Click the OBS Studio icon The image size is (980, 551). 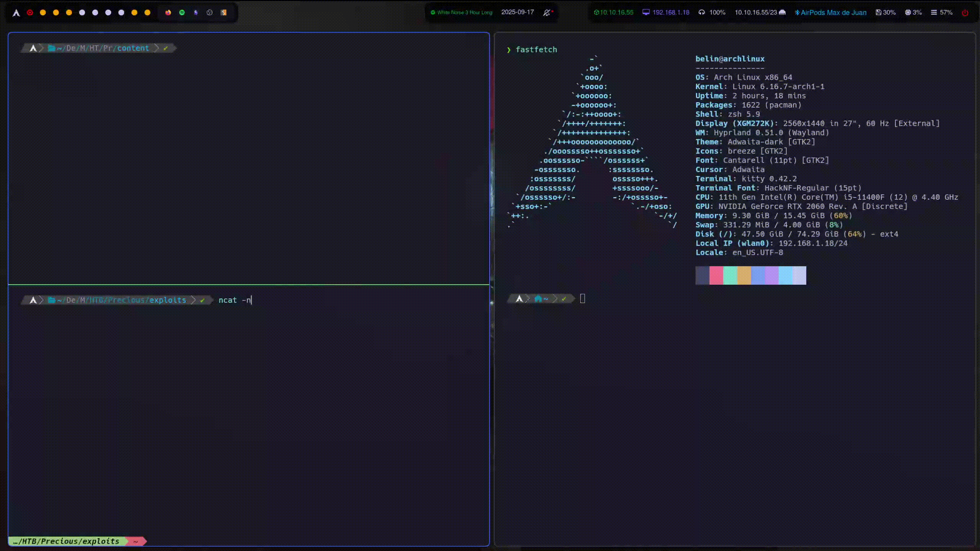click(x=209, y=13)
